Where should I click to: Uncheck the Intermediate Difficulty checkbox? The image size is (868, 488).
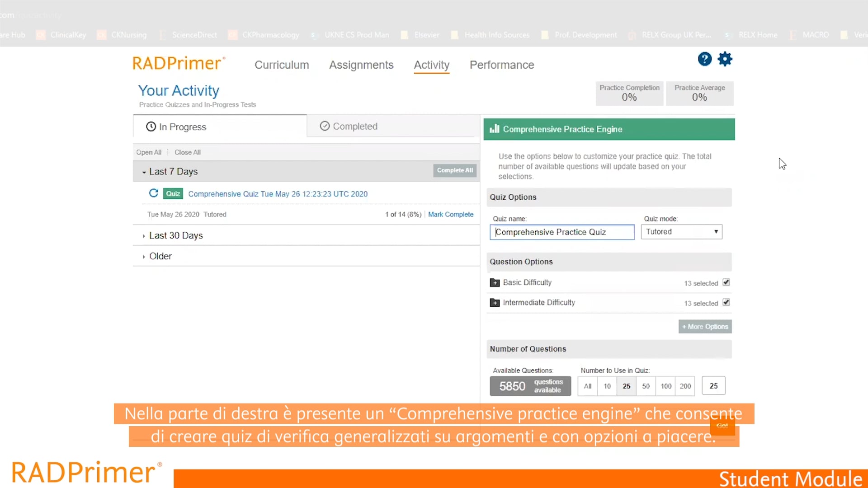[726, 302]
